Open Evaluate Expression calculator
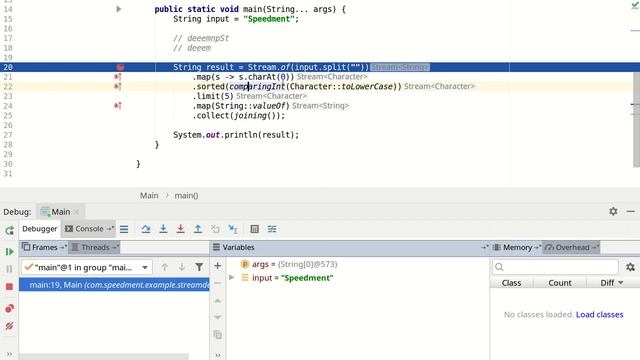 point(255,229)
